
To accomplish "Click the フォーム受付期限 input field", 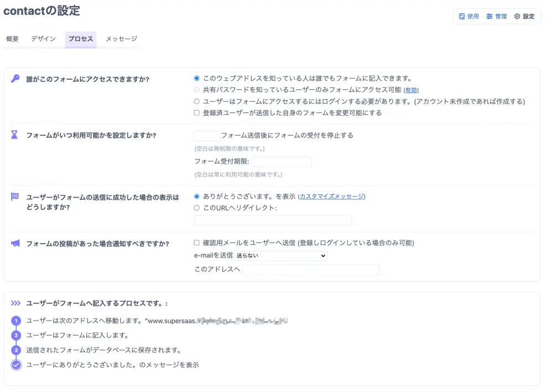I will coord(281,162).
